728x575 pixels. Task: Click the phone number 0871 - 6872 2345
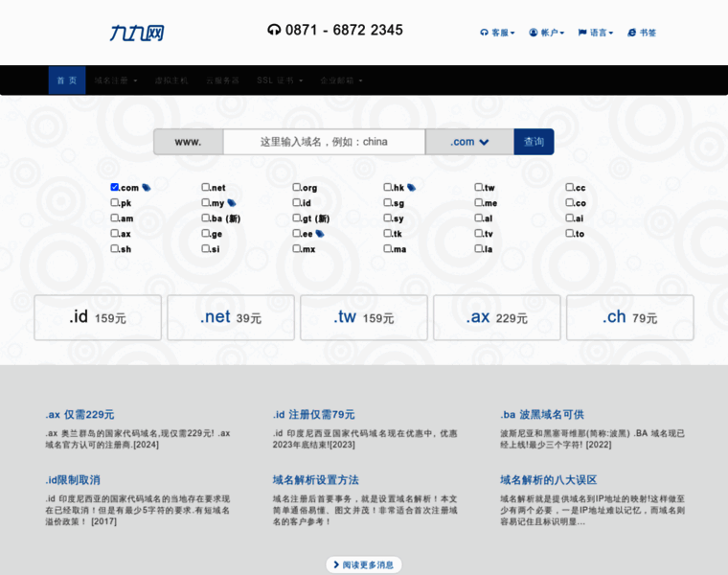(x=344, y=30)
